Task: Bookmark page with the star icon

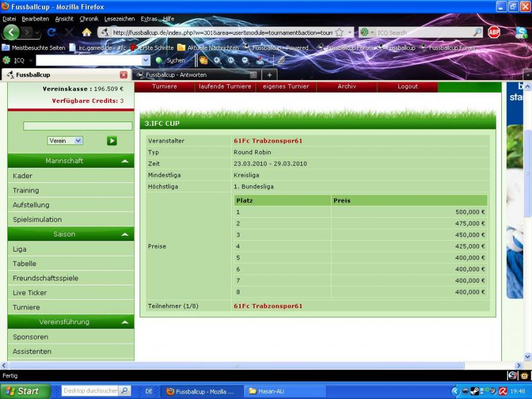Action: point(339,32)
